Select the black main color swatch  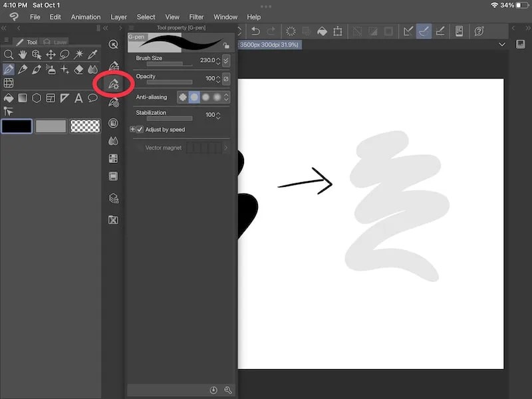(x=17, y=126)
